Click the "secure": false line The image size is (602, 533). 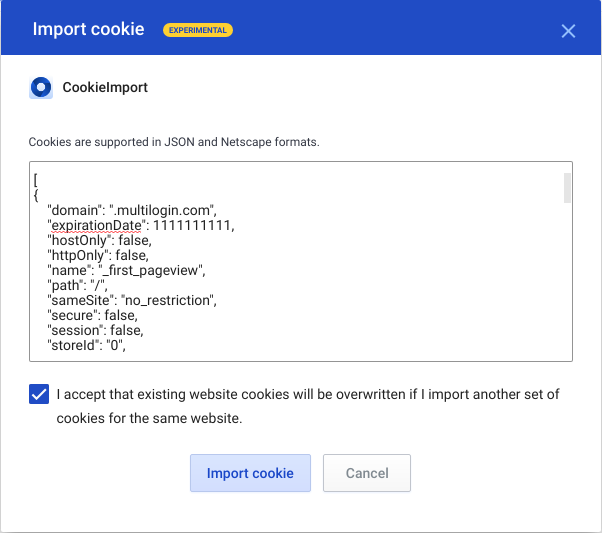92,316
